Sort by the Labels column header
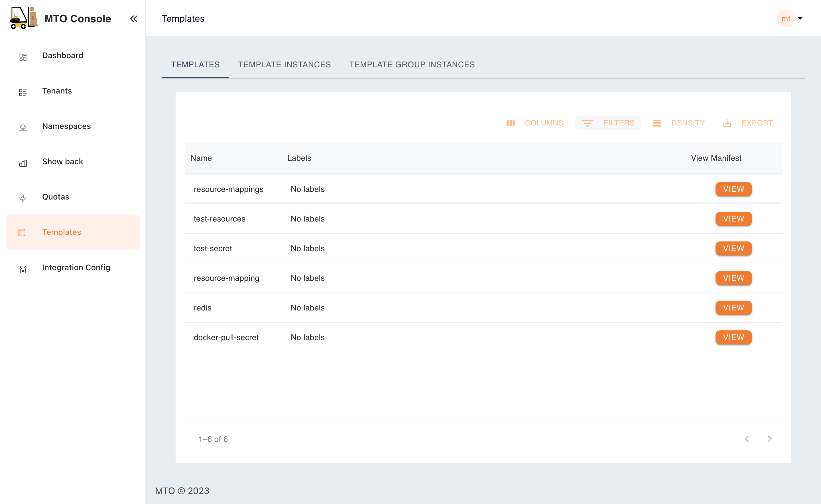This screenshot has height=504, width=821. (299, 158)
